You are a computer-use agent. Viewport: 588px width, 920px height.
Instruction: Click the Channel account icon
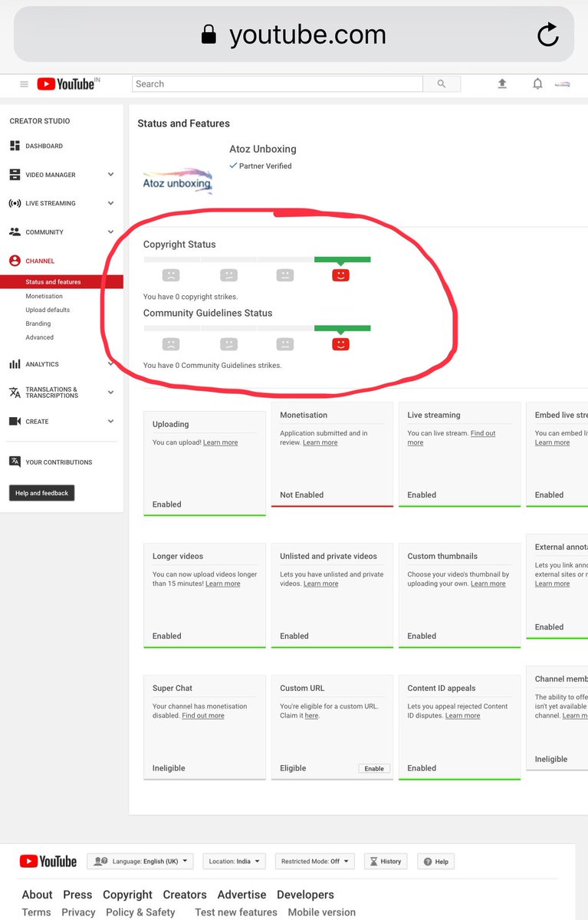pos(15,261)
